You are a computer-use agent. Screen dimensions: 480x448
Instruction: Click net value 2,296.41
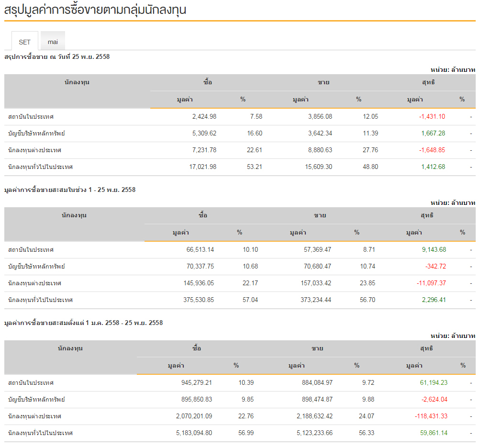[x=434, y=300]
